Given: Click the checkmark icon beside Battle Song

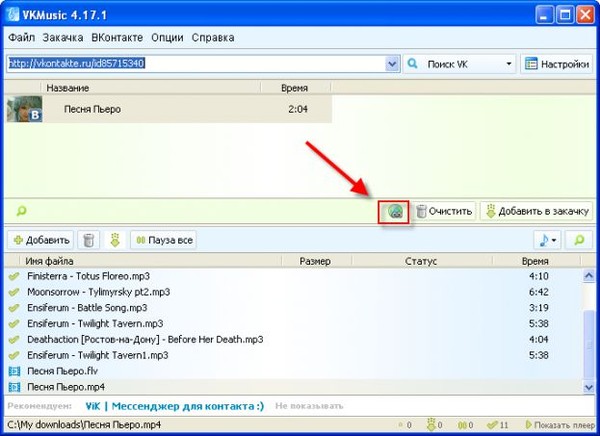Looking at the screenshot, I should (14, 308).
